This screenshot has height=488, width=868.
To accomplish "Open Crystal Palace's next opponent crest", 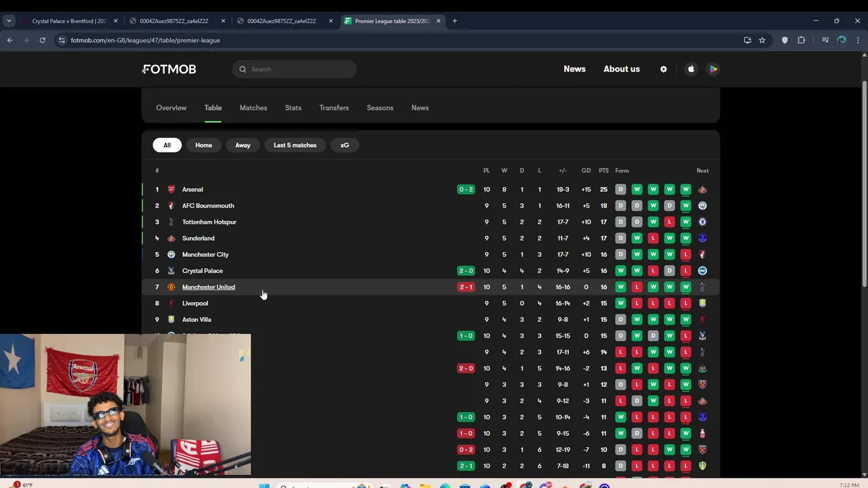I will pyautogui.click(x=703, y=271).
